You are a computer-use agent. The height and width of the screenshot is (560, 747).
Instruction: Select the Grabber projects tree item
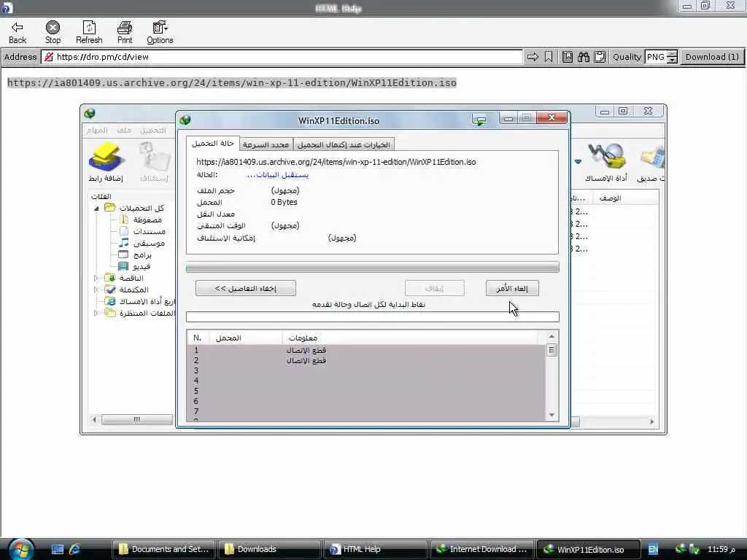pyautogui.click(x=147, y=301)
